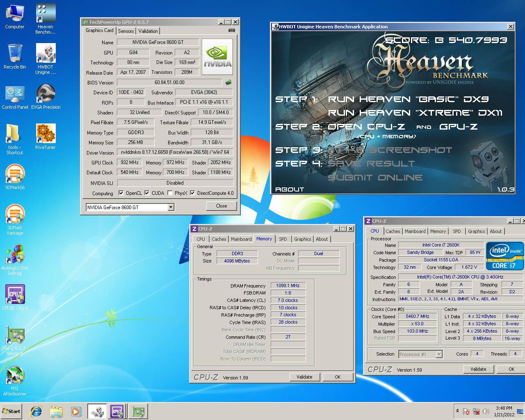525x420 pixels.
Task: Click OK in CPU-Z processor window
Action: coord(511,369)
